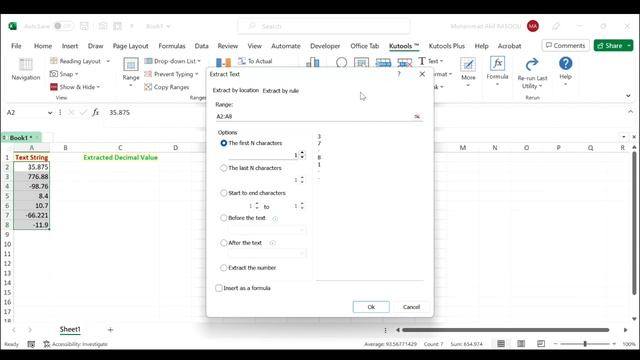
Task: Switch to Page Break Preview in the status bar
Action: coord(541,344)
